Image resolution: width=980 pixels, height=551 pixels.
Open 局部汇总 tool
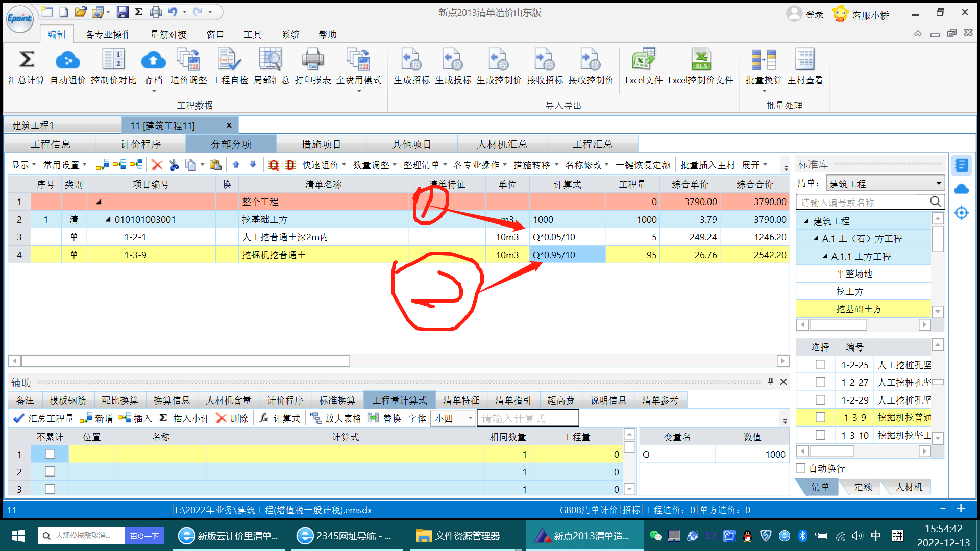pos(271,59)
